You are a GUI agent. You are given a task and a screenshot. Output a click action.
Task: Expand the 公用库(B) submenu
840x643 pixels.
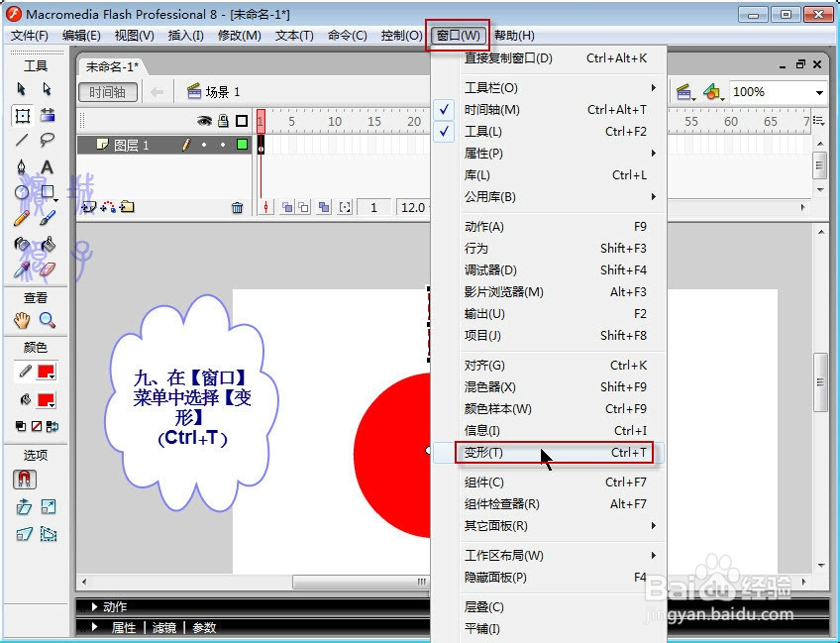[549, 196]
